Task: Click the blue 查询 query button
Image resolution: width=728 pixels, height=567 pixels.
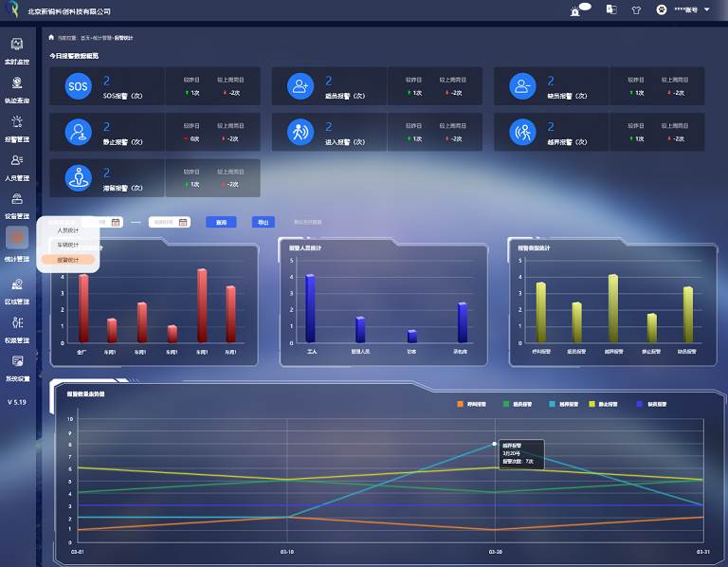Action: [221, 223]
